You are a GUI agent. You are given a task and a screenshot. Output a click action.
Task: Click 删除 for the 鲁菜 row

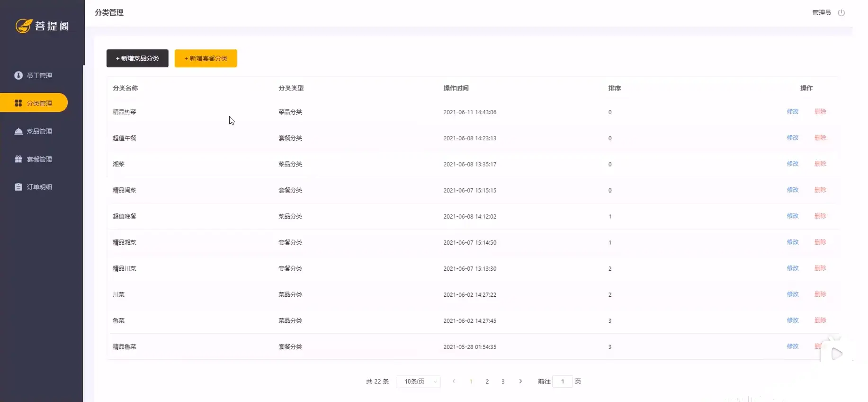pyautogui.click(x=820, y=320)
